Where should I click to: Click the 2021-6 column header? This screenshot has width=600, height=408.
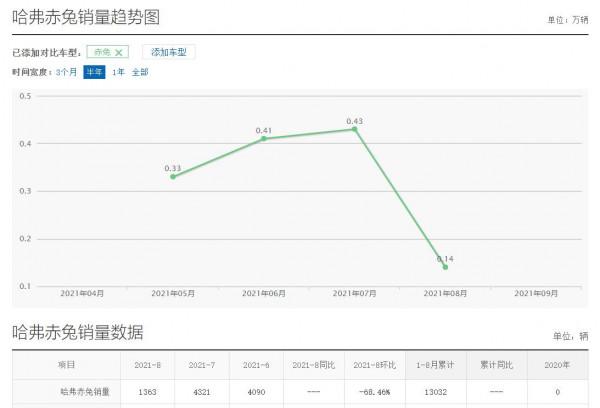click(256, 365)
